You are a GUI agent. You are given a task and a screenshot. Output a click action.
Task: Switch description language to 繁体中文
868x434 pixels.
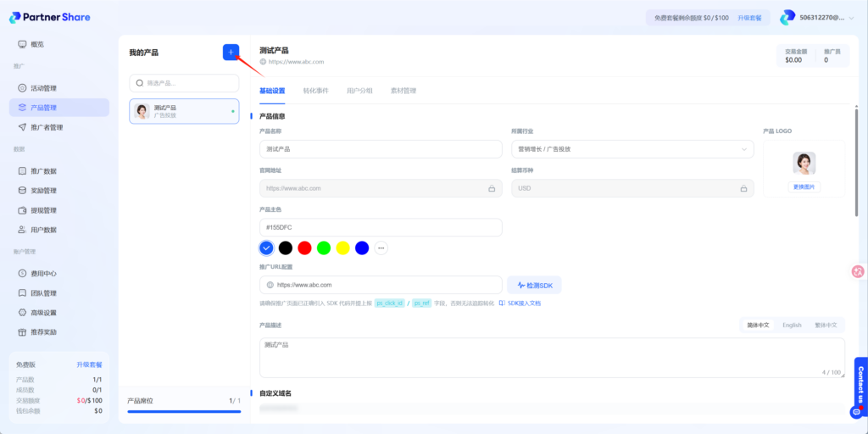[x=826, y=325]
